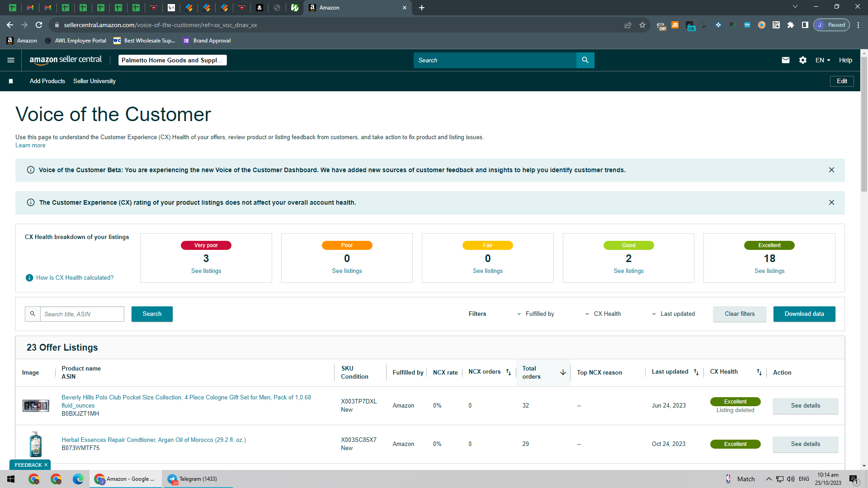Click the Clear filters button
This screenshot has height=488, width=868.
(x=740, y=314)
